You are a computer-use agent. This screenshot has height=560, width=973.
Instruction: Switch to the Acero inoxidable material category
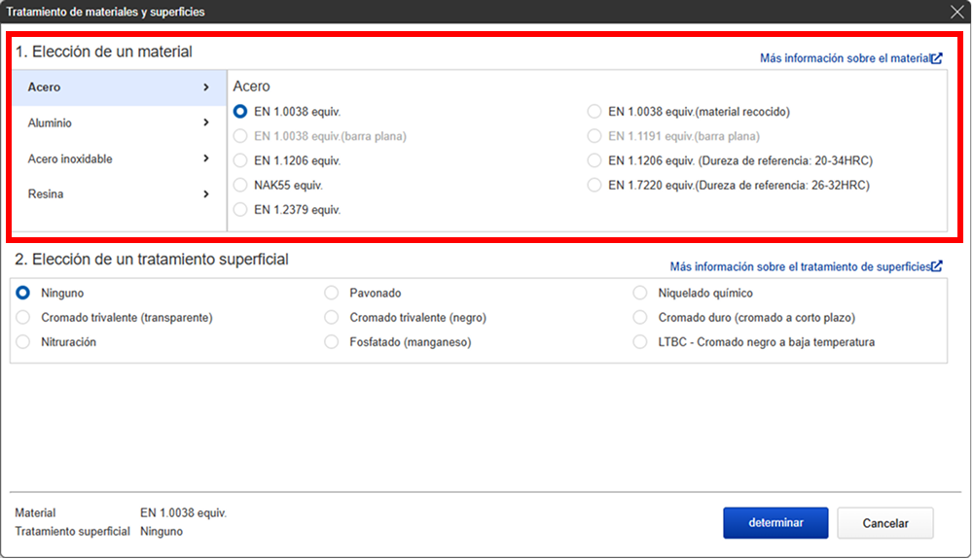70,158
